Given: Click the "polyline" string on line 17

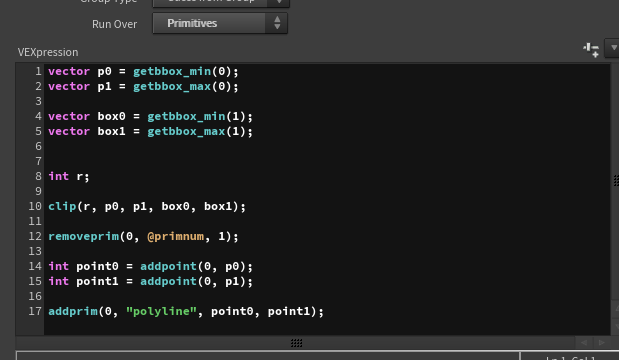Looking at the screenshot, I should pyautogui.click(x=161, y=311).
